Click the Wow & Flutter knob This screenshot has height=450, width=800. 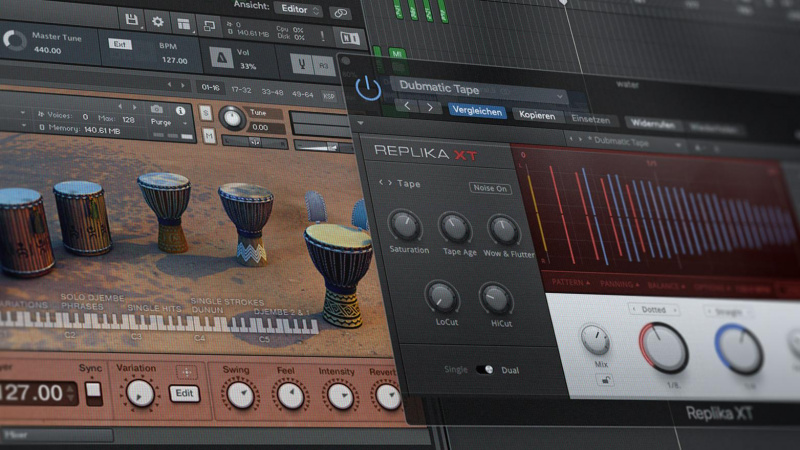[504, 231]
